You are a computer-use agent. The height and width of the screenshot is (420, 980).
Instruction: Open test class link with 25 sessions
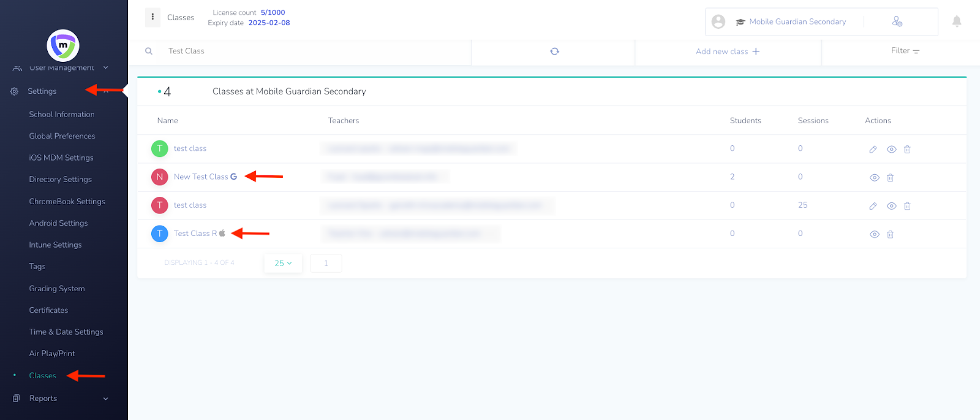tap(190, 205)
